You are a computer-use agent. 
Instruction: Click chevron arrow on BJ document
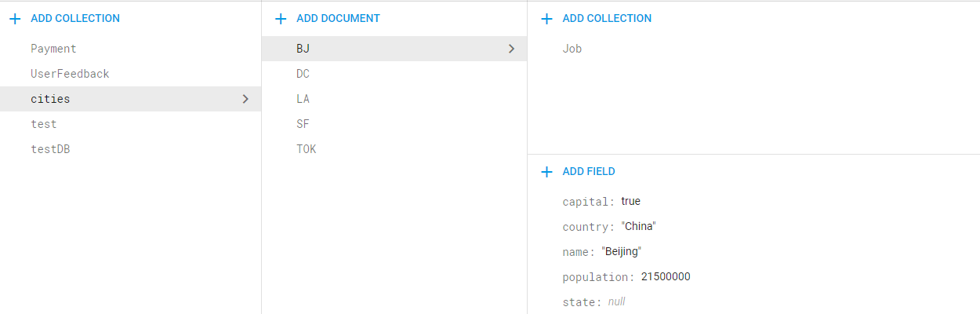511,49
